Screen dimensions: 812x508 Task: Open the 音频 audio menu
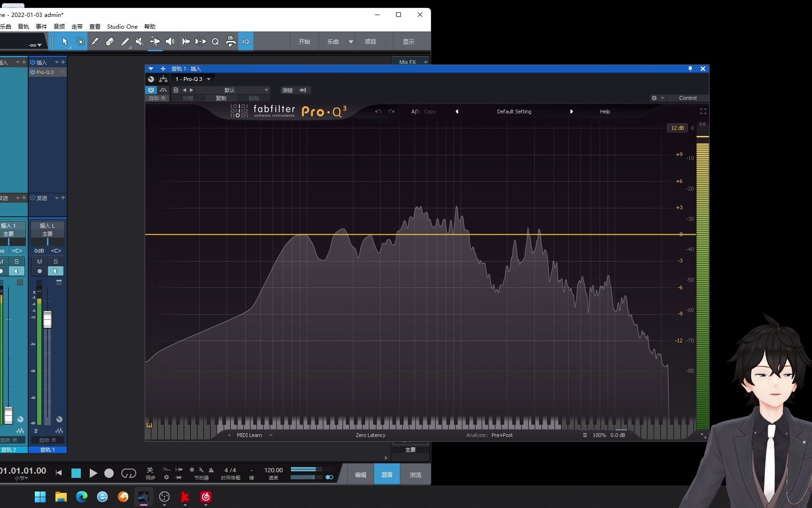pyautogui.click(x=59, y=26)
